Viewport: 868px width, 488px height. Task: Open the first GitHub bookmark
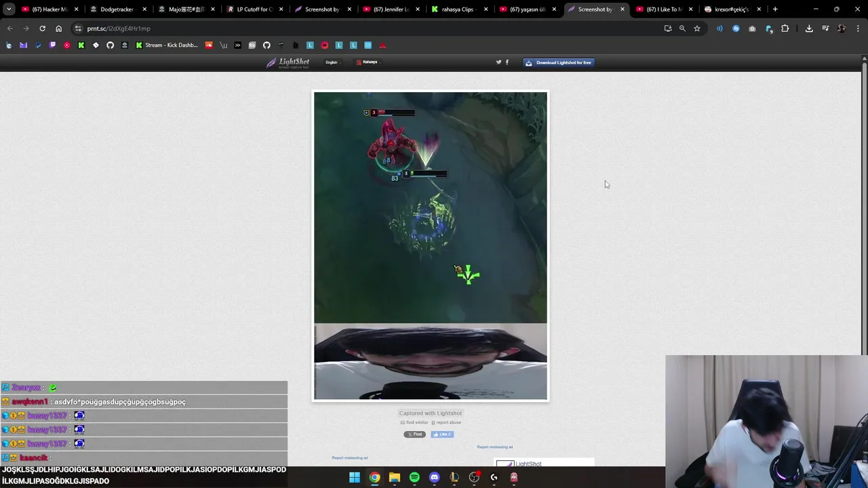tap(110, 45)
